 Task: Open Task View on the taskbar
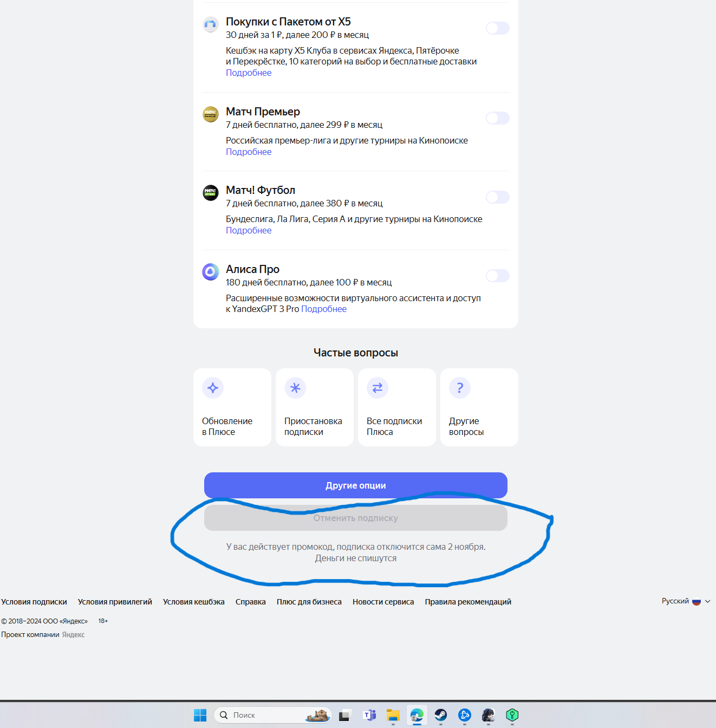(x=346, y=715)
